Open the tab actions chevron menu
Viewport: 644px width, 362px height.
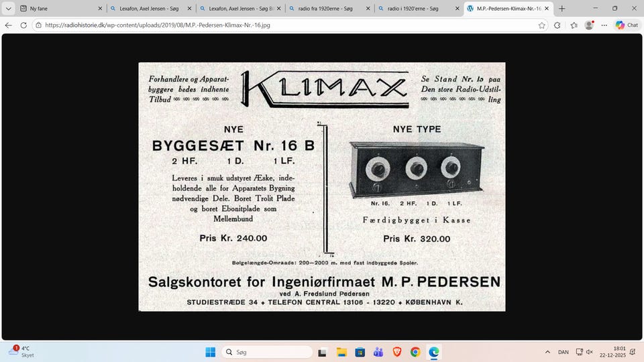pos(8,8)
